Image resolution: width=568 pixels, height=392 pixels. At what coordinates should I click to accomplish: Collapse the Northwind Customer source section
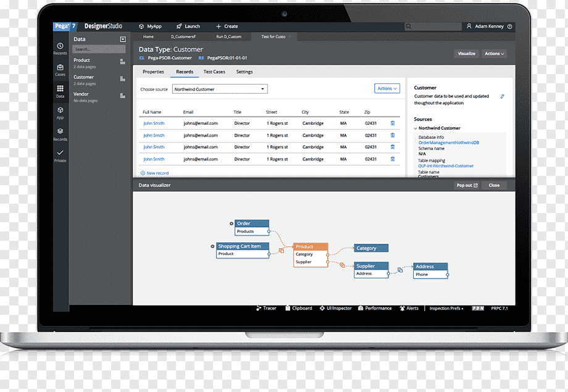[x=416, y=128]
